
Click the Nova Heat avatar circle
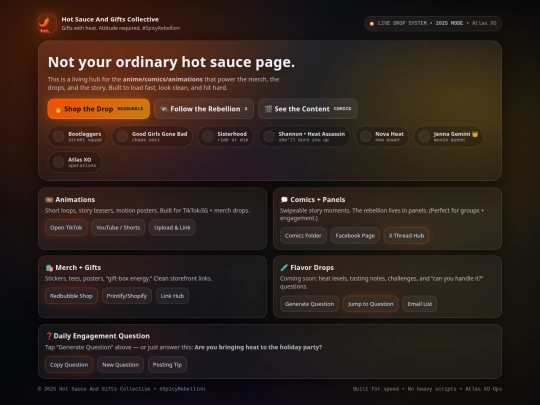point(366,136)
